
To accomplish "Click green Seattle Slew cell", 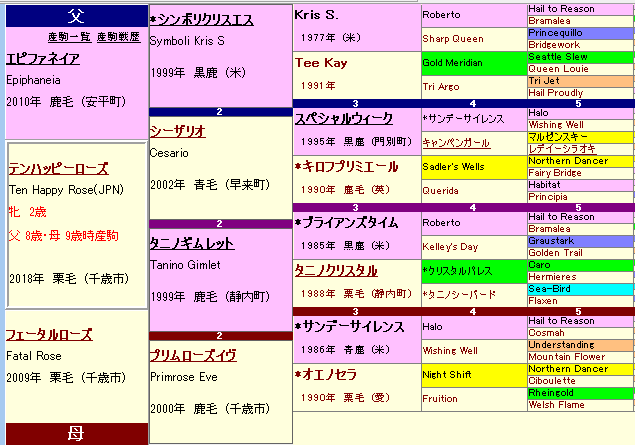I will coord(580,57).
